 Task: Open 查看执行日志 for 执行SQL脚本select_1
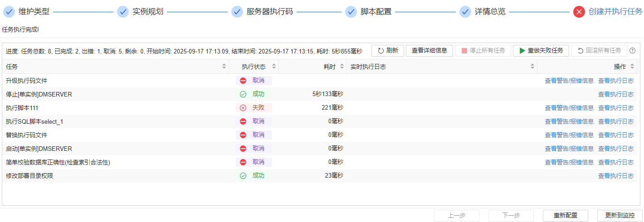616,121
